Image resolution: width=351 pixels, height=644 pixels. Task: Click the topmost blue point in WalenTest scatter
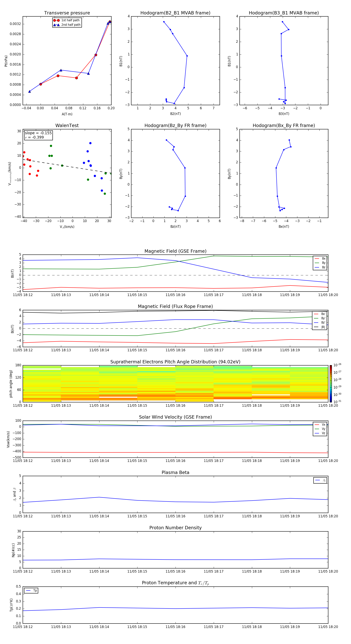[x=90, y=143]
